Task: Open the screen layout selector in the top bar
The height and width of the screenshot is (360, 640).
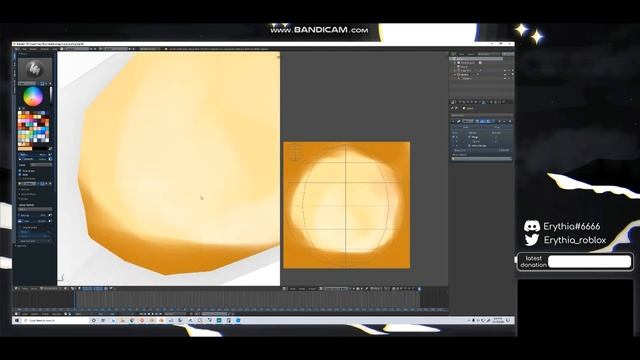Action: tap(78, 49)
